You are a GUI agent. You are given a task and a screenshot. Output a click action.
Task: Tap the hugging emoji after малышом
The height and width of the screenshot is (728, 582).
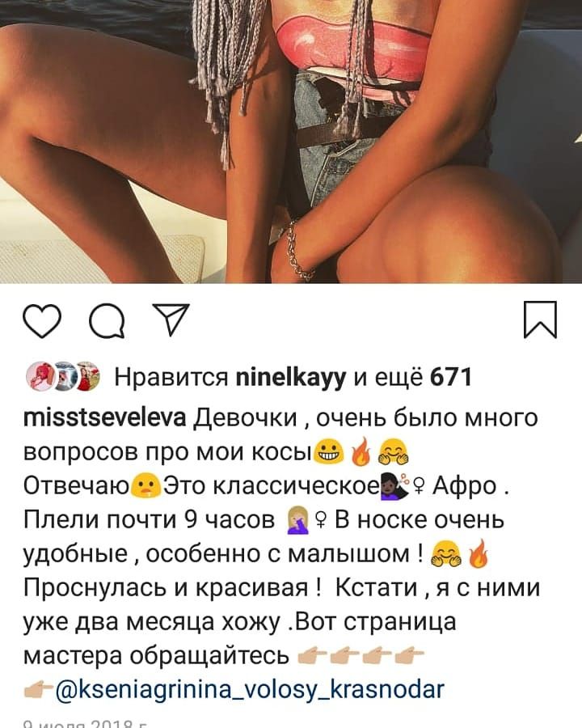tap(446, 554)
